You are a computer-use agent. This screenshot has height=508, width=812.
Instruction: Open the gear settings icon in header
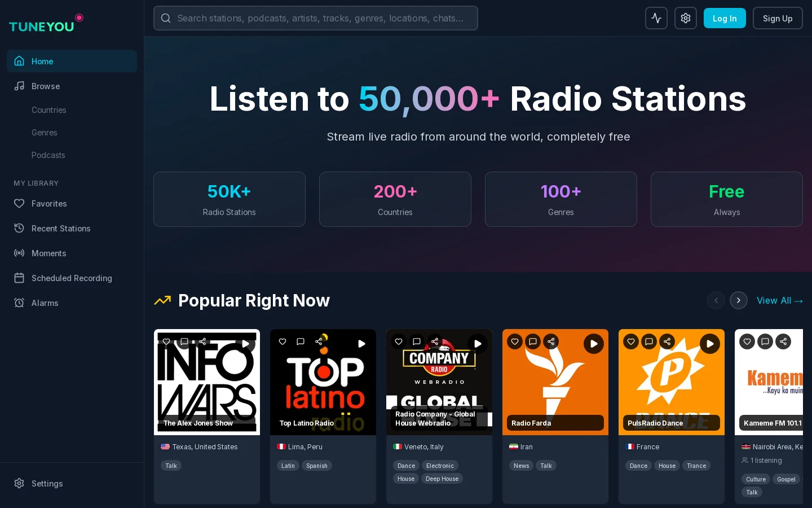686,18
